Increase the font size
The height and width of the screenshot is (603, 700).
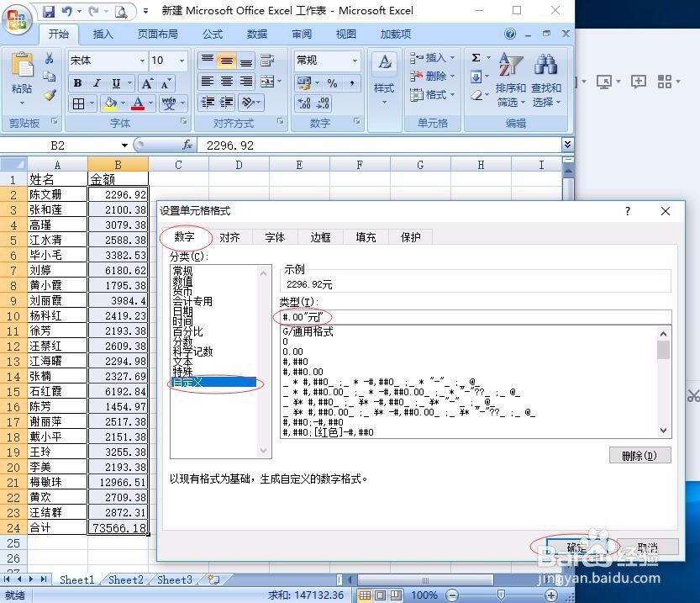(x=147, y=83)
